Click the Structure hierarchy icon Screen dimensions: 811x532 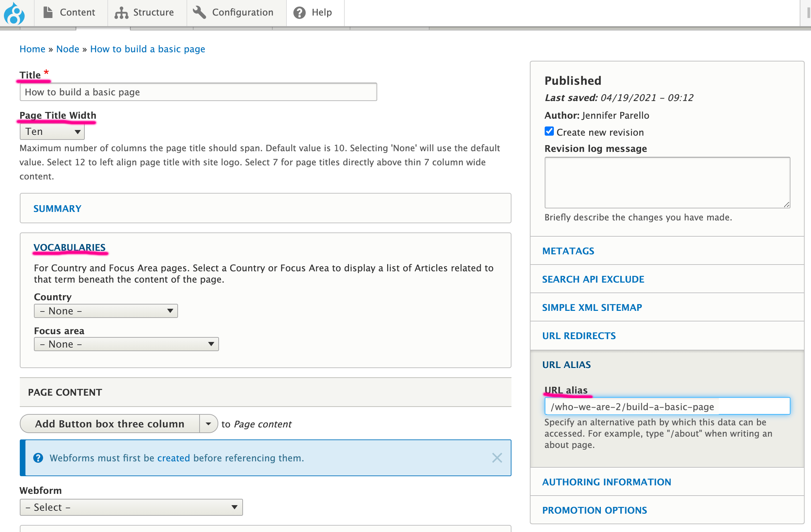pos(121,13)
